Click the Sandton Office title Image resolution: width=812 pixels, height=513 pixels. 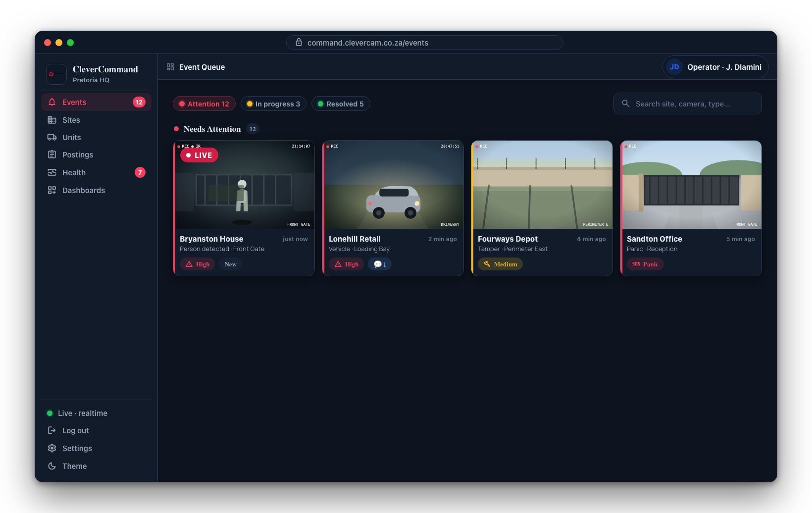(655, 239)
